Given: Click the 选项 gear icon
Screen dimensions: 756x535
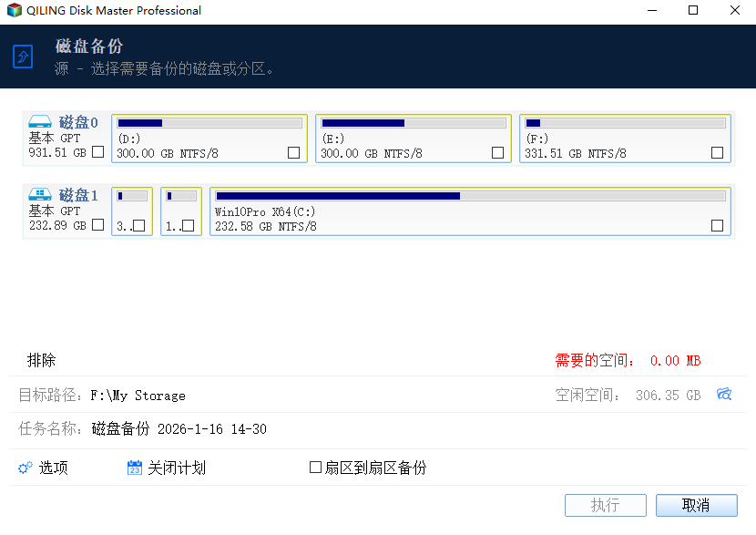Looking at the screenshot, I should pyautogui.click(x=26, y=468).
